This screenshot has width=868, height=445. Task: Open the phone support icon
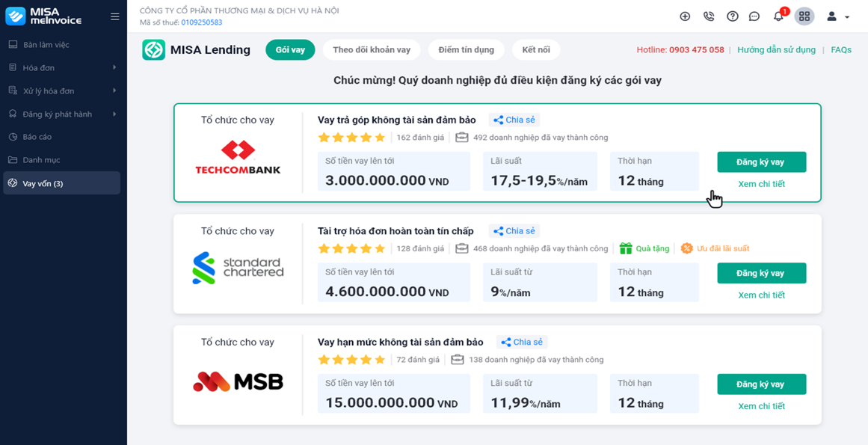pos(709,16)
